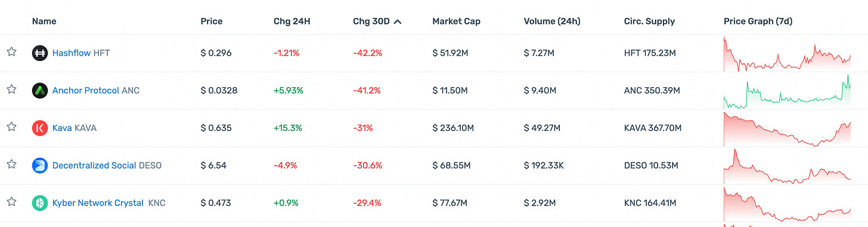Click the Hashflow coin logo icon
This screenshot has width=868, height=227.
pos(39,53)
